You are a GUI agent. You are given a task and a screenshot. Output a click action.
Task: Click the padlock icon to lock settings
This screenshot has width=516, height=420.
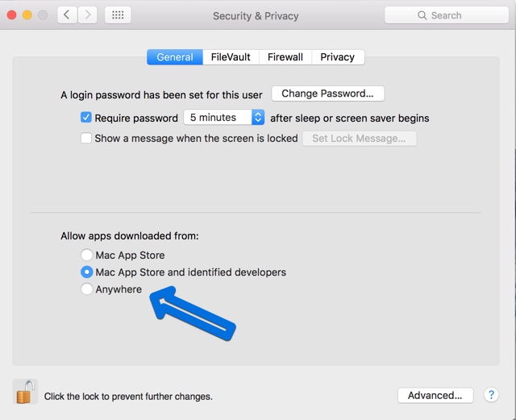(x=25, y=392)
